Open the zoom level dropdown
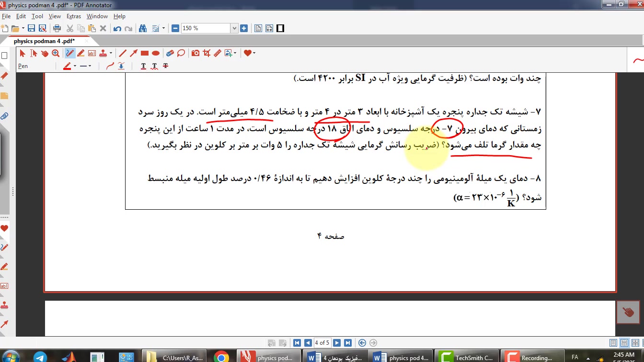This screenshot has height=362, width=644. (234, 28)
